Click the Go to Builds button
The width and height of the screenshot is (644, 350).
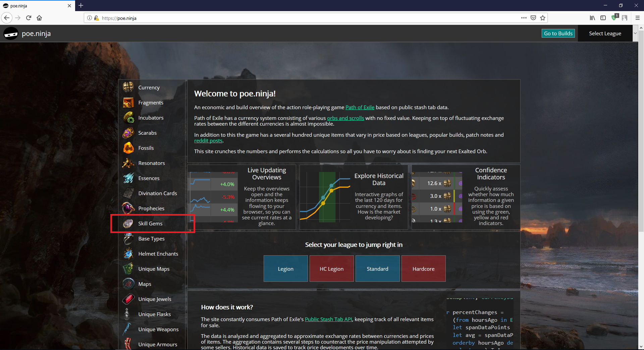click(558, 33)
